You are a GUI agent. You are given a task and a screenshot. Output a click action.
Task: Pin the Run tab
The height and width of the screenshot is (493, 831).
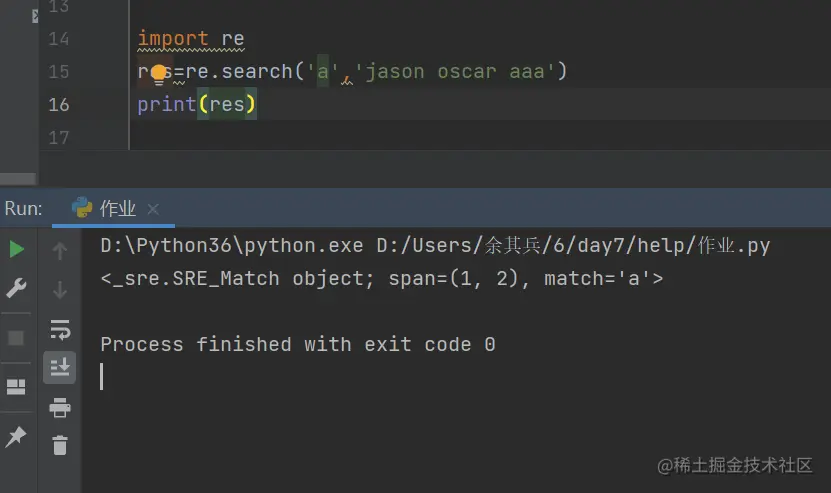click(15, 437)
